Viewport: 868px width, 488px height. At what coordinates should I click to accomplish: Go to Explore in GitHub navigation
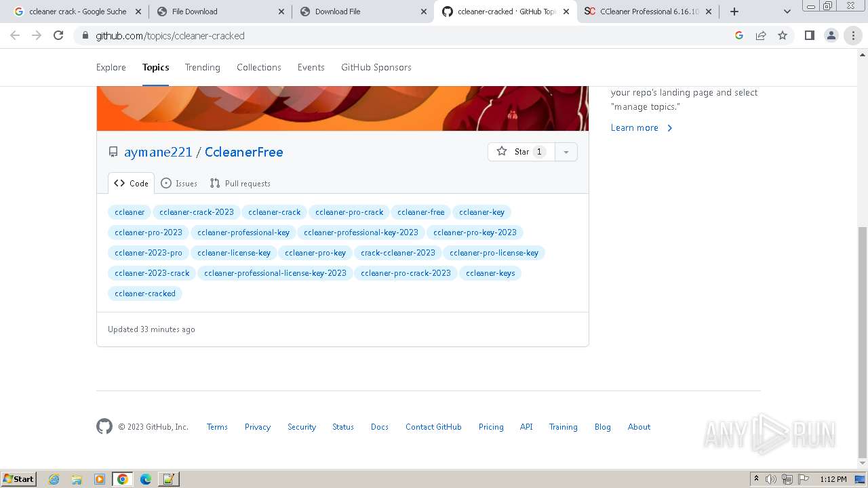click(x=111, y=67)
